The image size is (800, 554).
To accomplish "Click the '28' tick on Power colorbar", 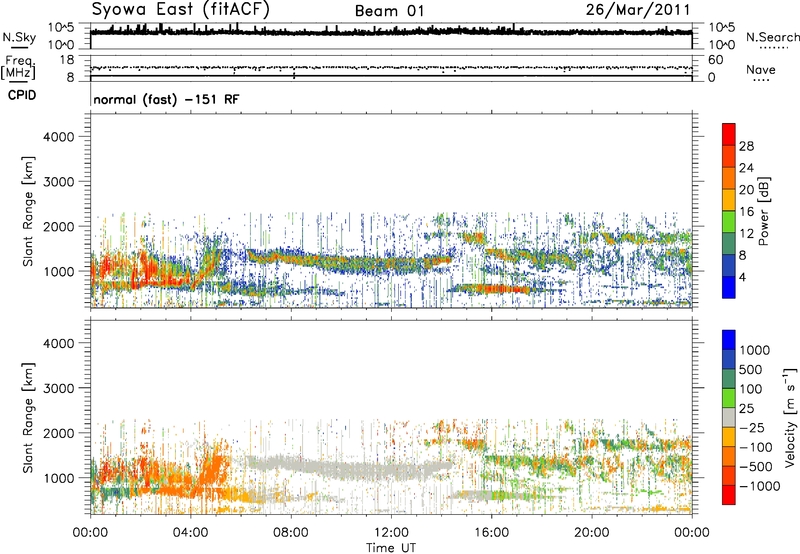I will pyautogui.click(x=746, y=146).
